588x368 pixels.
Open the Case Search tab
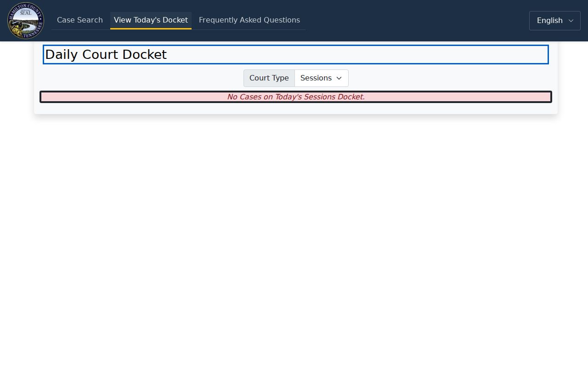pos(80,20)
